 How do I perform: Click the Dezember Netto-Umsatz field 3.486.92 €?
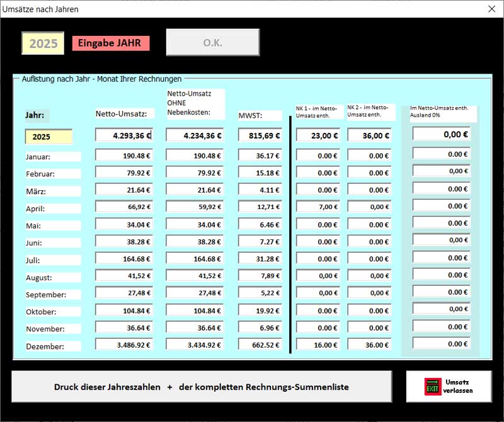coord(124,345)
